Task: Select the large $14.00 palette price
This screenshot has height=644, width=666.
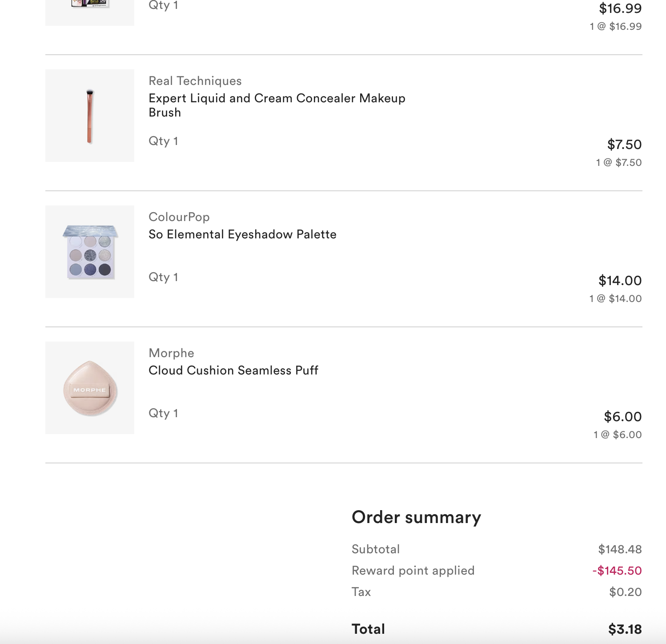Action: point(620,281)
